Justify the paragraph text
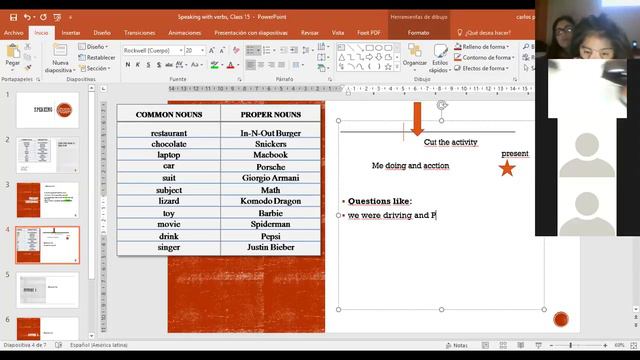 pos(281,65)
